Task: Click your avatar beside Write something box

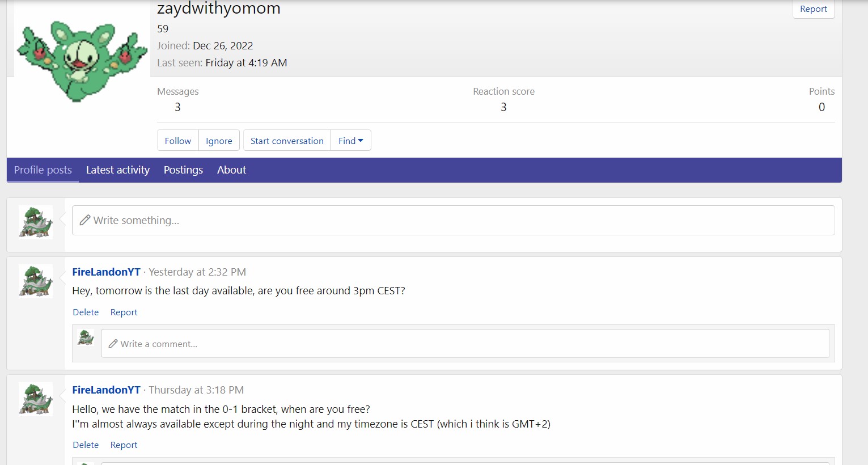Action: tap(36, 222)
